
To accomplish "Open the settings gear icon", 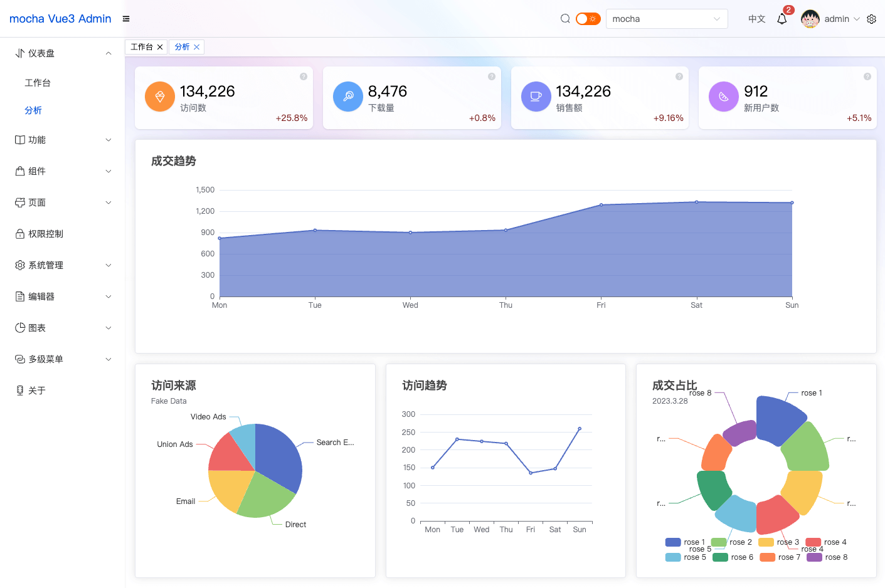I will coord(871,19).
